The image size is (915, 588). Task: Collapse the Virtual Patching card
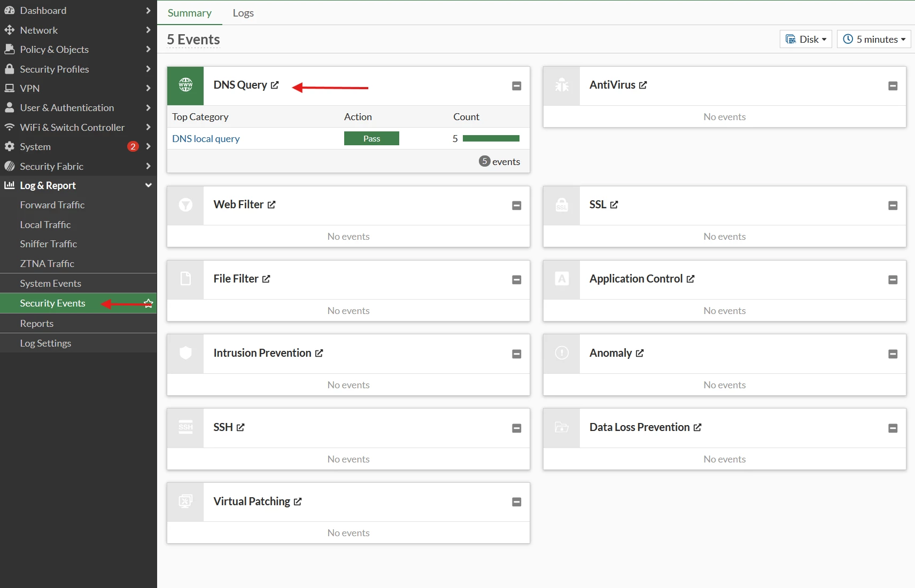pyautogui.click(x=517, y=502)
